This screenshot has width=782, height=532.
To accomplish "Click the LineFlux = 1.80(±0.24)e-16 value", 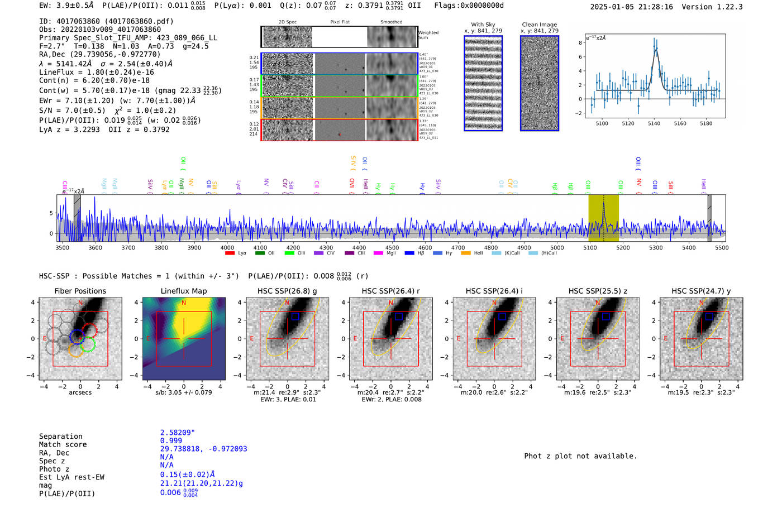I will [97, 72].
